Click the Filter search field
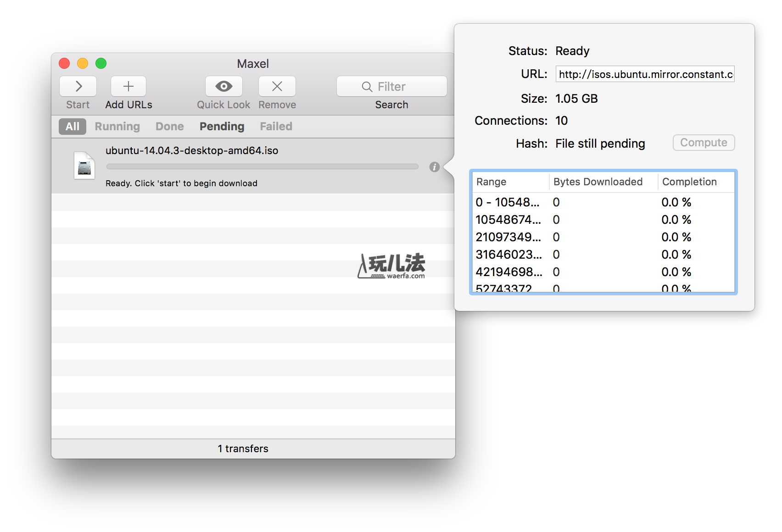 [392, 86]
